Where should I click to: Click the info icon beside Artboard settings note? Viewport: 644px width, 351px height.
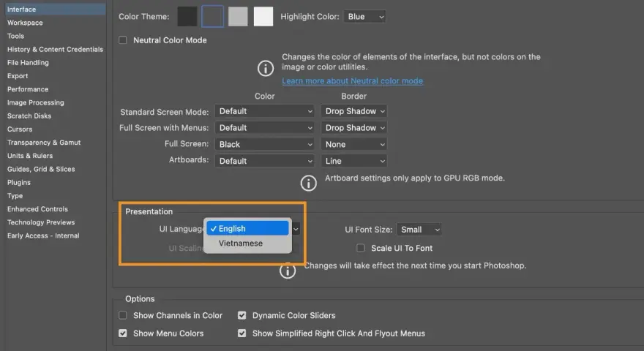click(x=308, y=183)
